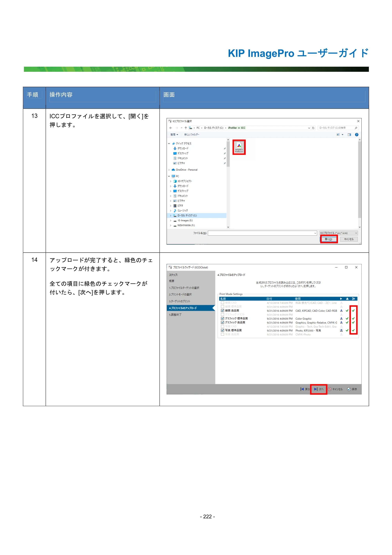Toggle the 写真 標準品質 checkbox
This screenshot has width=392, height=555.
coord(222,330)
